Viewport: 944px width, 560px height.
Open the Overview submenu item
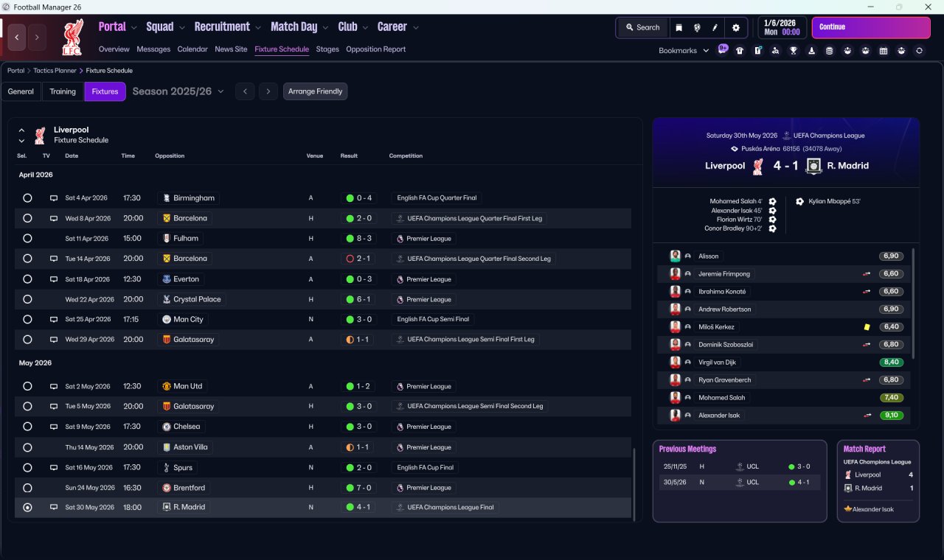pos(114,49)
